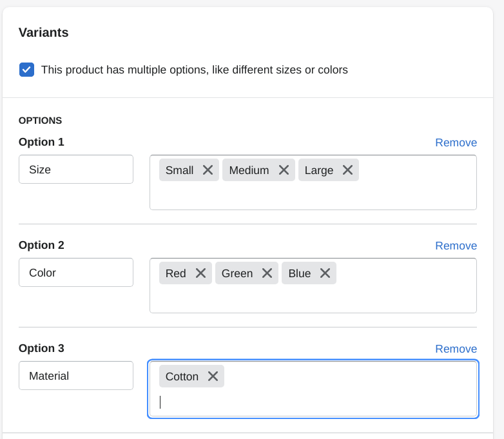Focus the Material option name field
Image resolution: width=504 pixels, height=439 pixels.
(x=76, y=376)
